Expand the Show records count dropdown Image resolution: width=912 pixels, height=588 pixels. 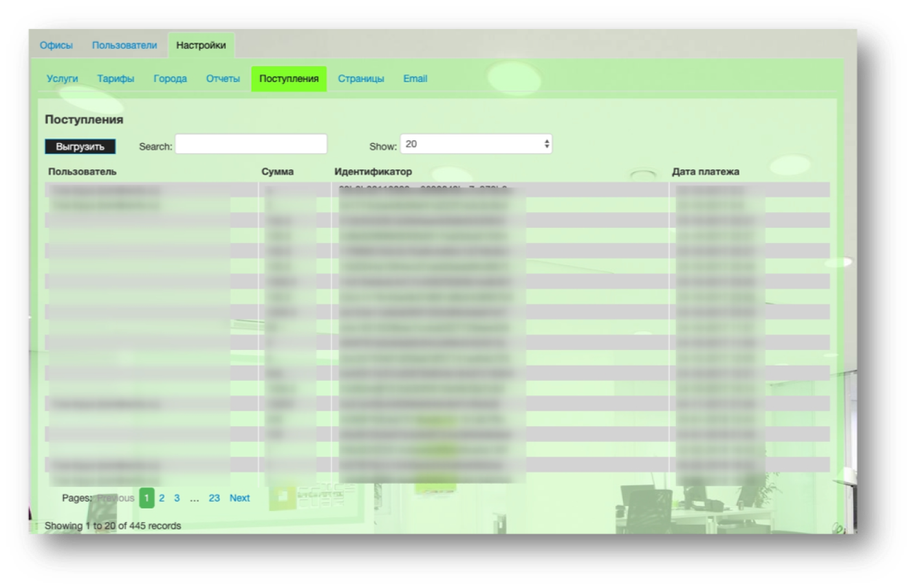click(x=476, y=144)
